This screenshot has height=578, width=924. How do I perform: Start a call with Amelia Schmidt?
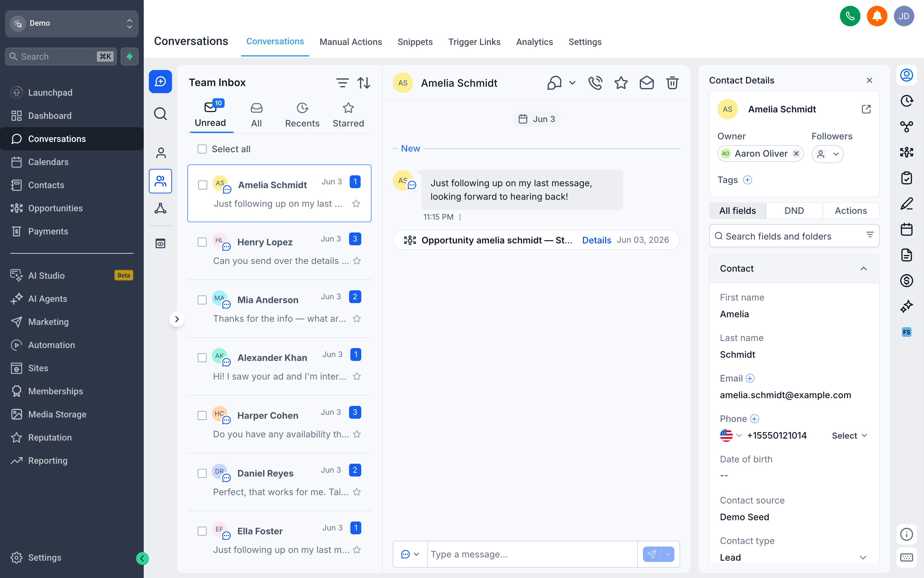click(595, 83)
